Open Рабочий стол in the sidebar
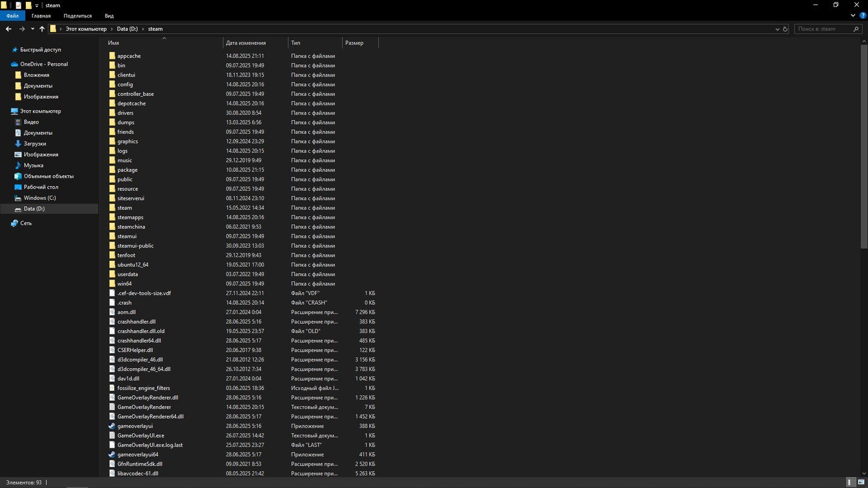The height and width of the screenshot is (488, 868). point(41,187)
